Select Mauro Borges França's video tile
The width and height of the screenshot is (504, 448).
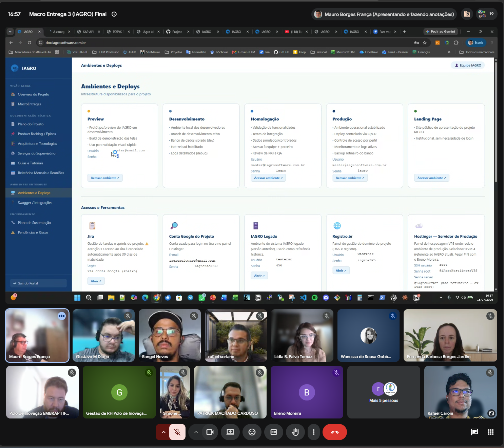[37, 335]
